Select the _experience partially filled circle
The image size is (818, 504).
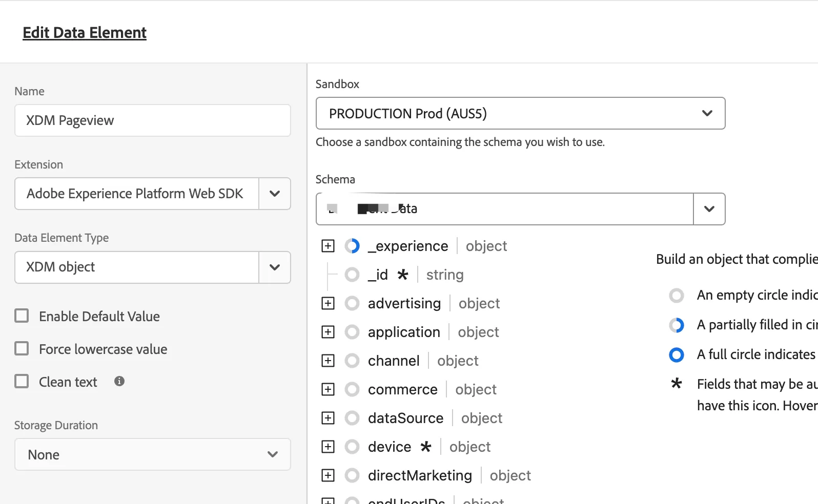(352, 246)
